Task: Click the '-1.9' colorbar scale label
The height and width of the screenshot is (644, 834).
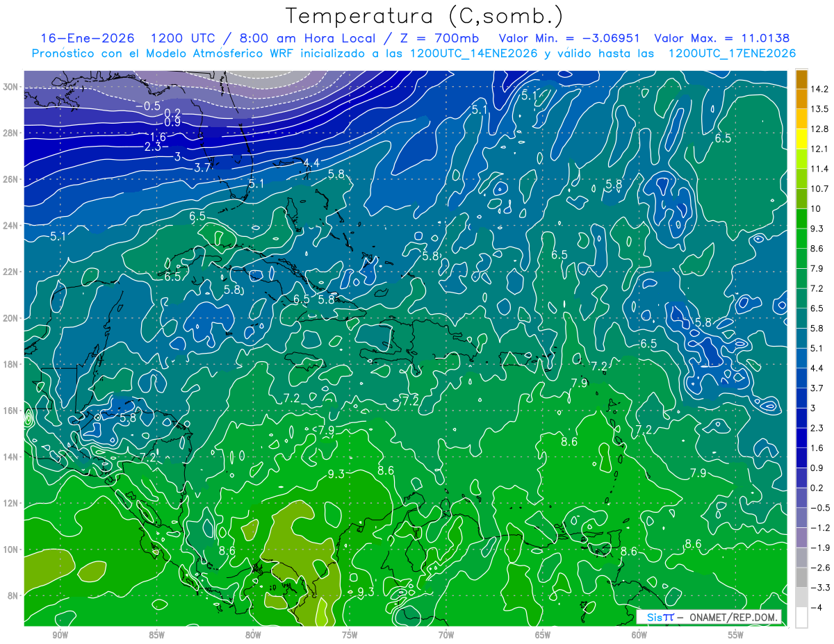Action: [x=820, y=547]
